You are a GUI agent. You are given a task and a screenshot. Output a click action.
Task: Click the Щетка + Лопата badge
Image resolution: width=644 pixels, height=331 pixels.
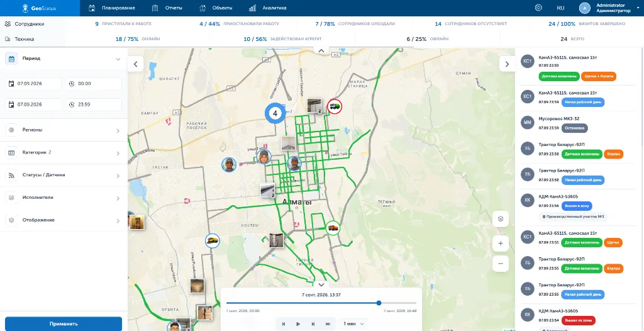599,76
